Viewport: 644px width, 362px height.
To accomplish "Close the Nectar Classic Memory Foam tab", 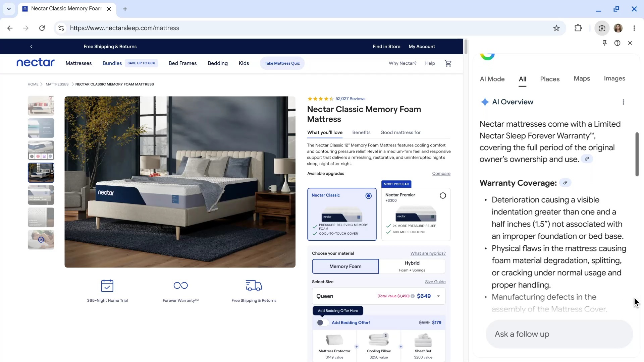I will (109, 9).
